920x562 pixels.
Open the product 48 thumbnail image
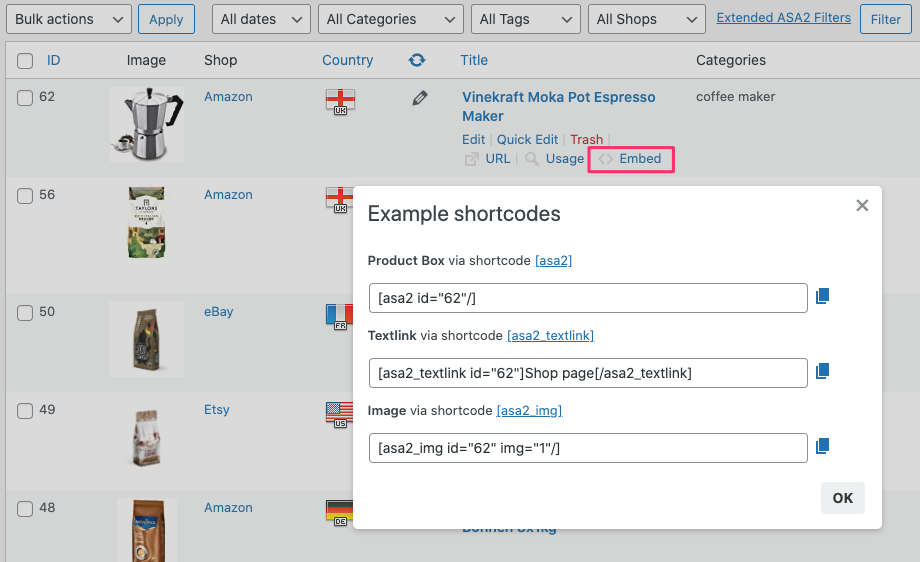(147, 530)
